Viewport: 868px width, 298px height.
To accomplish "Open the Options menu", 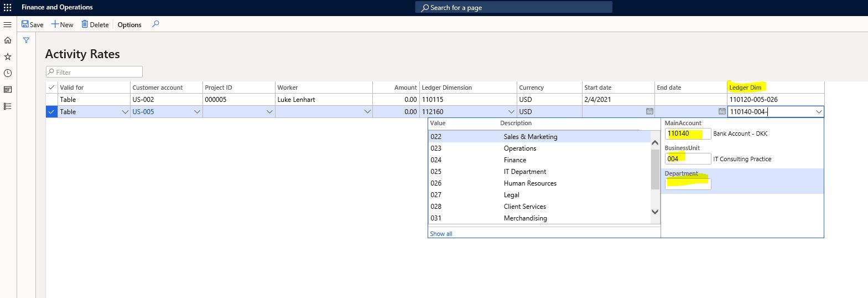I will point(129,24).
